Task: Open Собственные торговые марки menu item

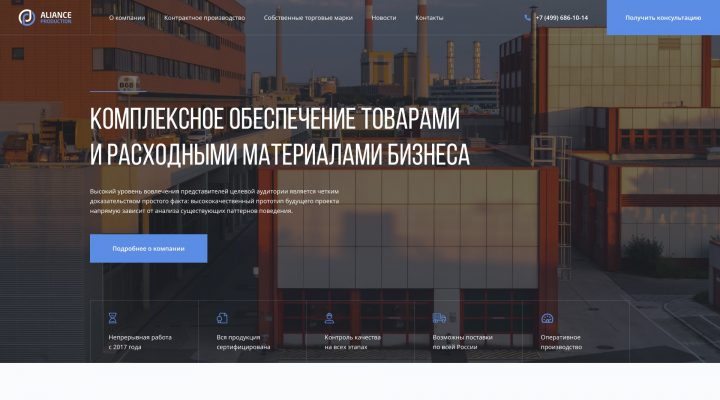Action: point(308,18)
